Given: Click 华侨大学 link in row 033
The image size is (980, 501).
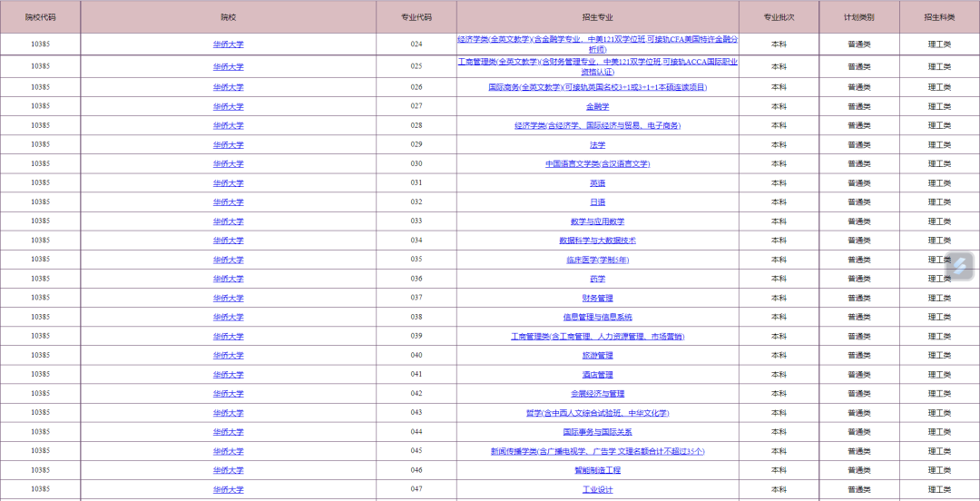Looking at the screenshot, I should [x=228, y=221].
